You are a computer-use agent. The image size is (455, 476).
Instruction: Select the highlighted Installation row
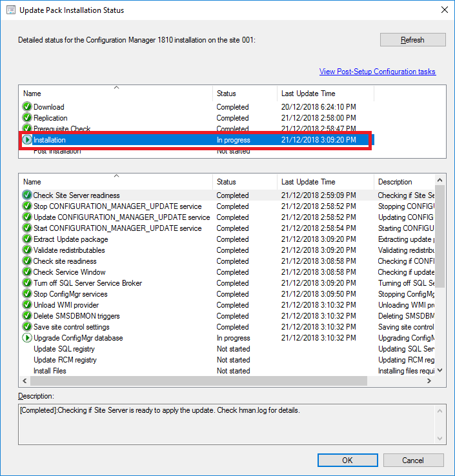[196, 140]
